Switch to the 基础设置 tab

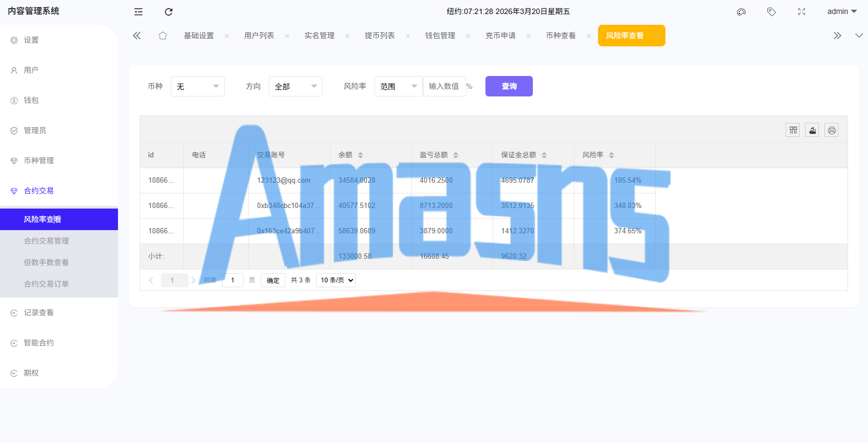199,36
